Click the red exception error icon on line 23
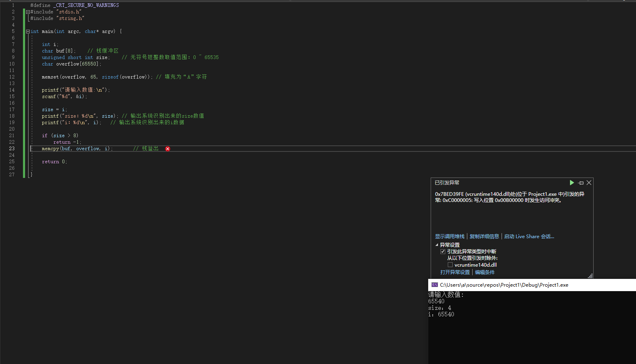 point(167,149)
